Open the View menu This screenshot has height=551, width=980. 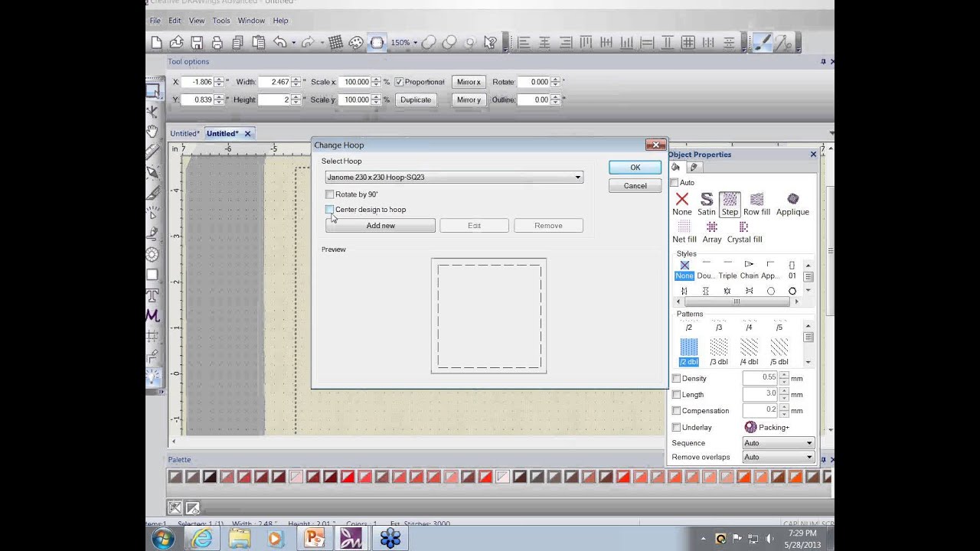[x=197, y=21]
